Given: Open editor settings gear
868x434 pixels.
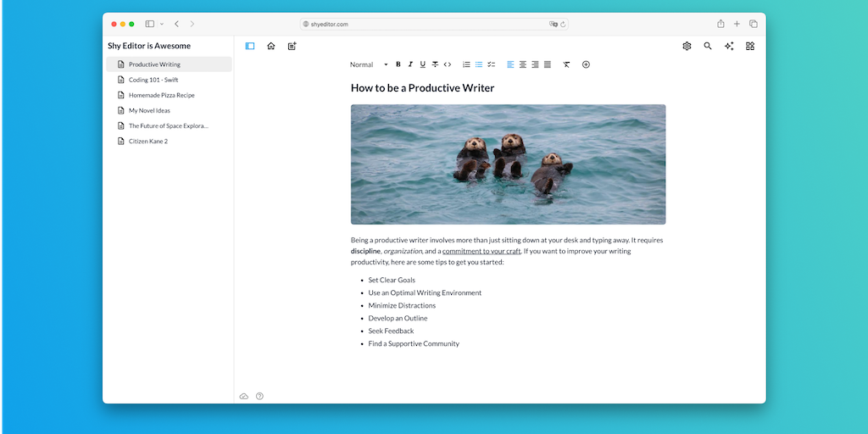Looking at the screenshot, I should (x=687, y=47).
